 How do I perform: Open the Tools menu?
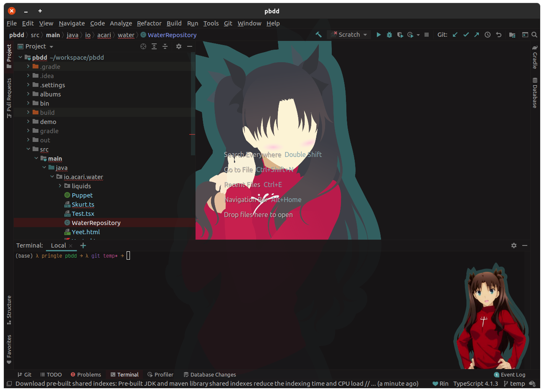pyautogui.click(x=211, y=23)
